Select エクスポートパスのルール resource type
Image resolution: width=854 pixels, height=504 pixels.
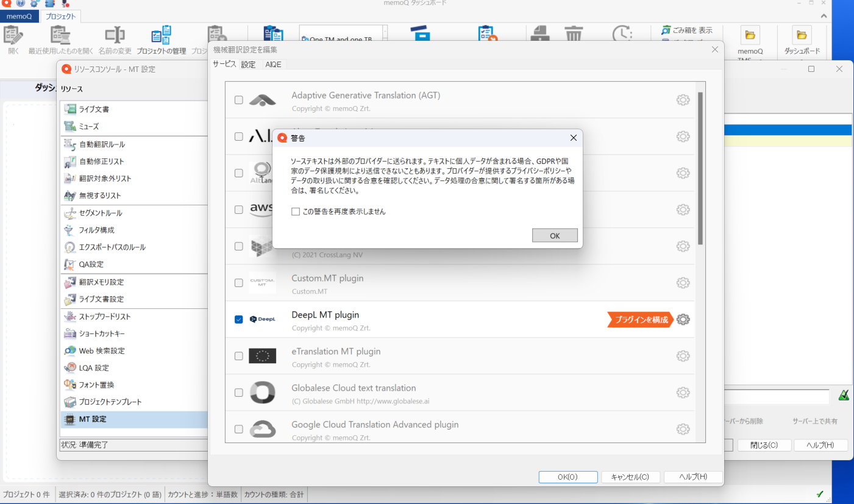tap(134, 247)
